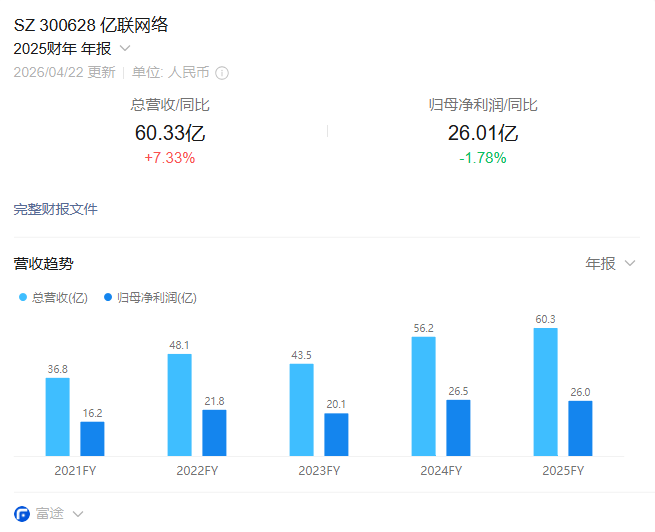Click the net profit value 26.01亿
This screenshot has height=532, width=655.
coord(483,133)
